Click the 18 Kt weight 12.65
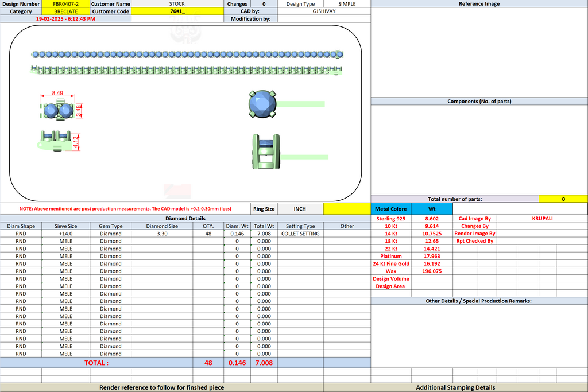Viewport: 588px width, 392px height. [432, 241]
